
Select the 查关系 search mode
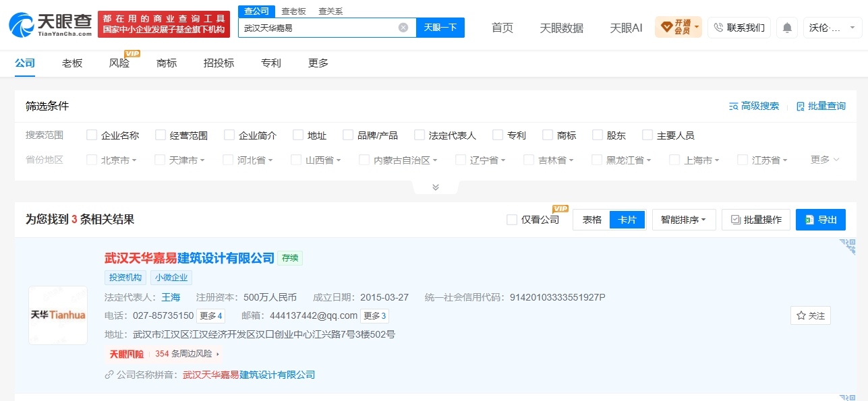click(x=330, y=11)
